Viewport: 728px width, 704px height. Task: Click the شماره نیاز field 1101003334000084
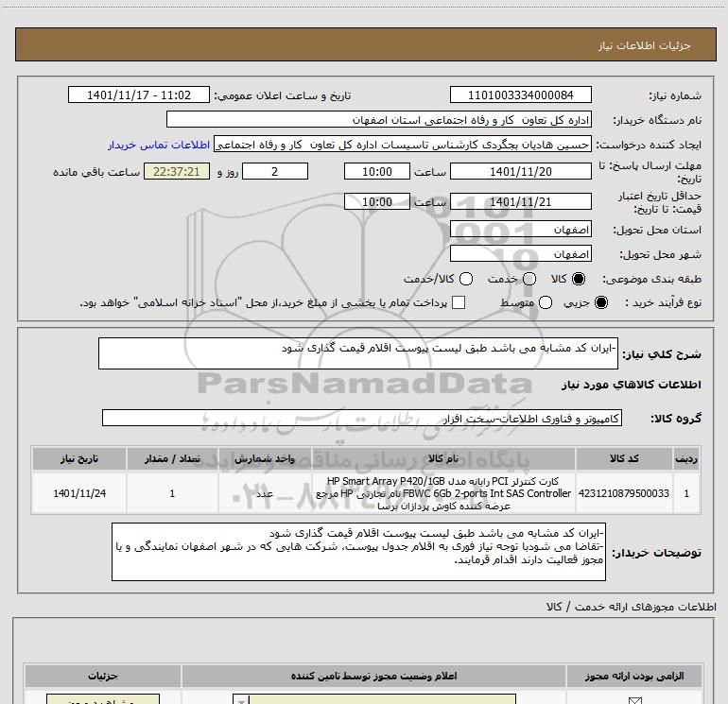point(520,94)
